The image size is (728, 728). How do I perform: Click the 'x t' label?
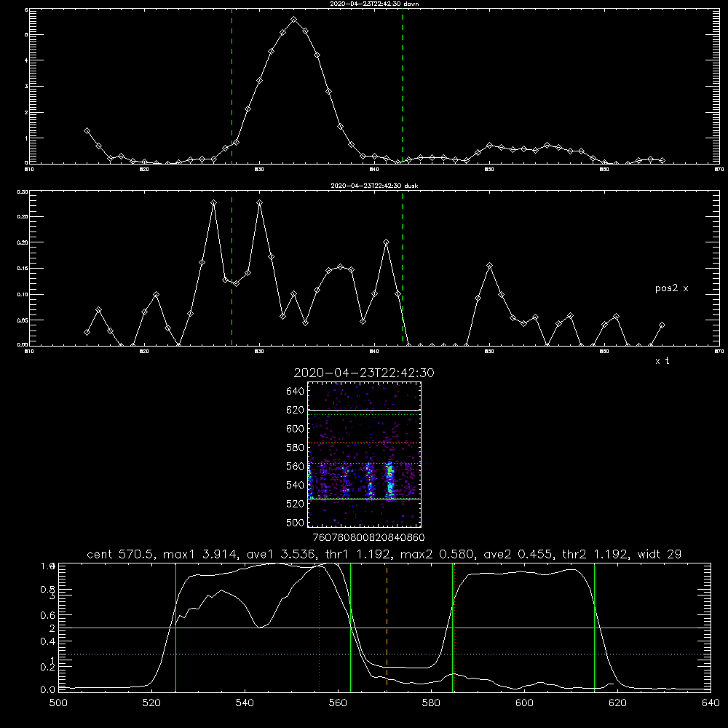(x=662, y=361)
